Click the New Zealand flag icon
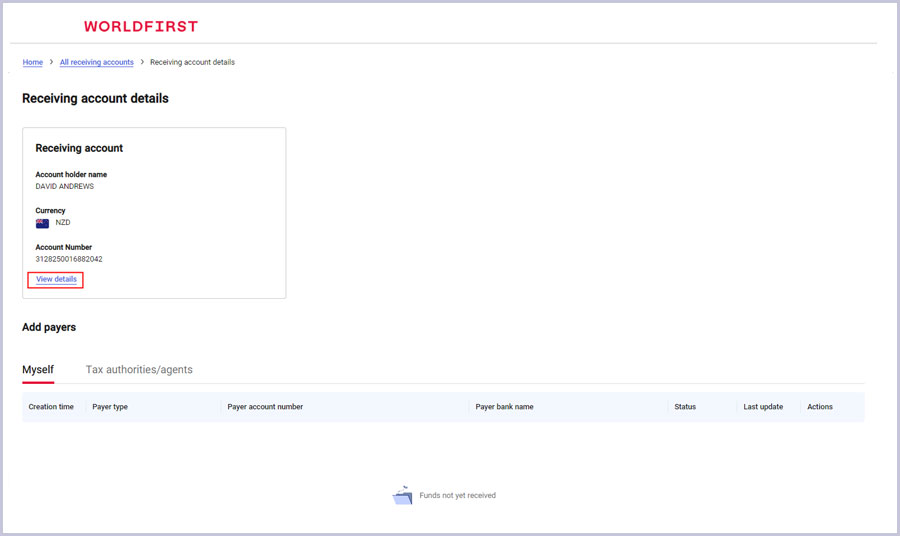 click(42, 223)
